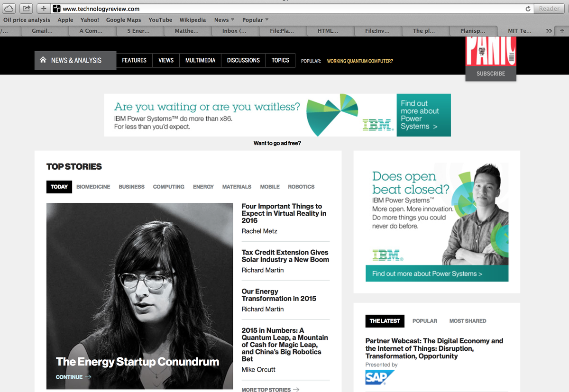The height and width of the screenshot is (392, 569).
Task: Select The Latest sidebar tab
Action: (385, 321)
